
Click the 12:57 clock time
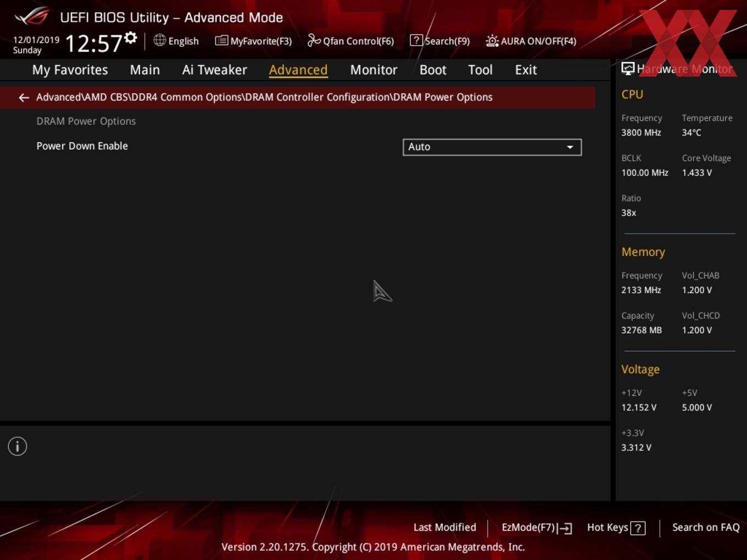[94, 43]
